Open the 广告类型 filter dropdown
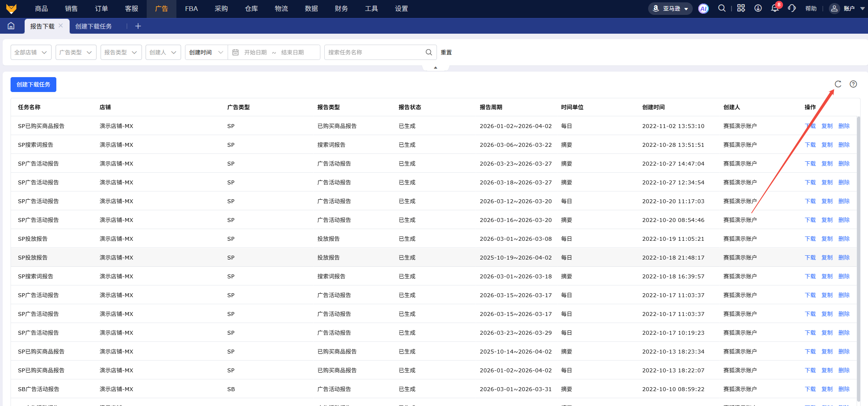This screenshot has height=406, width=868. [76, 52]
